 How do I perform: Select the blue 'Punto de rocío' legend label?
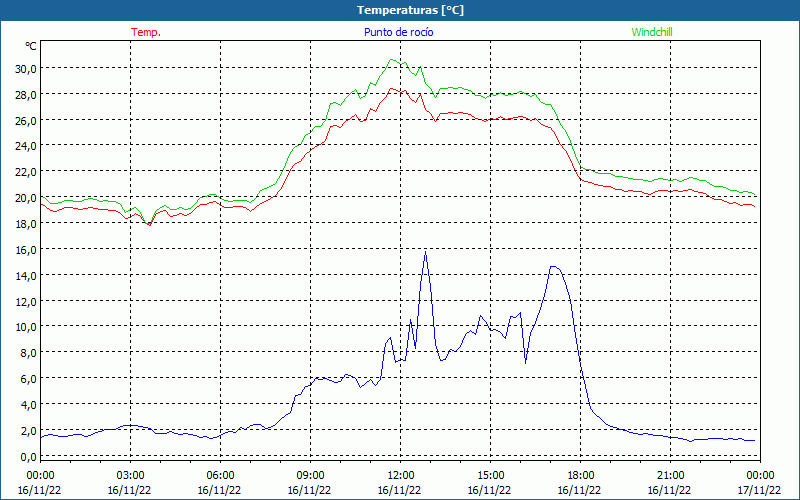(398, 32)
